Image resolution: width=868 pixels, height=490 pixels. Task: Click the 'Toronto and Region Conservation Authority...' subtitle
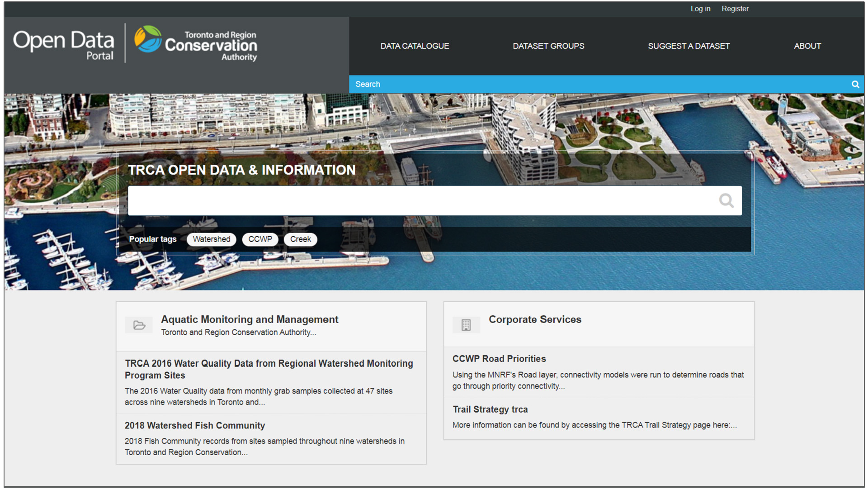tap(239, 333)
